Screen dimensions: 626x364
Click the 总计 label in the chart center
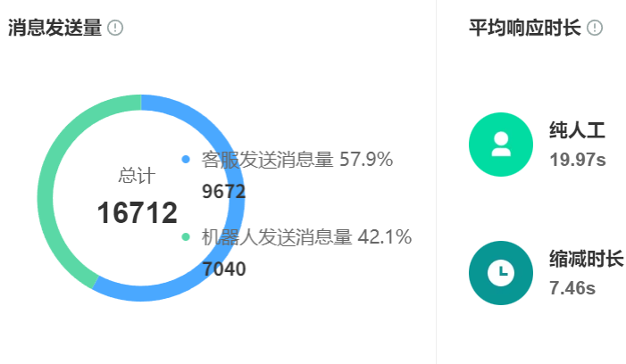point(137,176)
